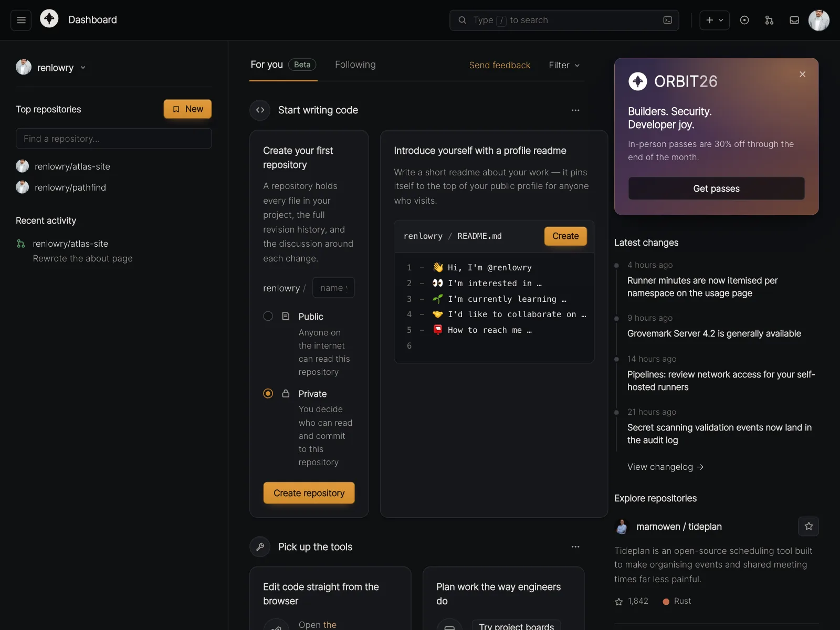Click Send feedback link

500,65
